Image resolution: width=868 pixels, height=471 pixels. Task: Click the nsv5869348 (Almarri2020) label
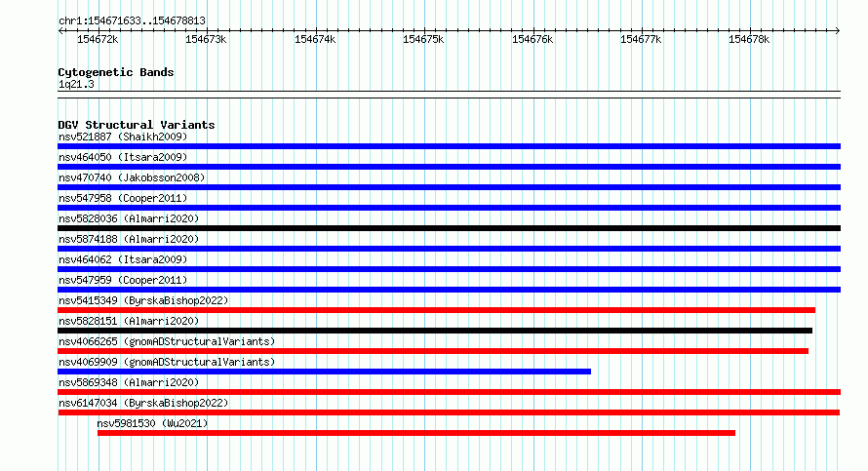[129, 382]
